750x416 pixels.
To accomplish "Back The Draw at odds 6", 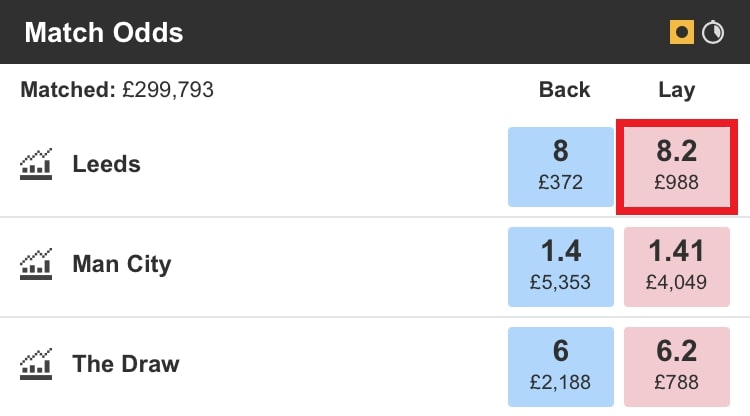I will coord(560,366).
